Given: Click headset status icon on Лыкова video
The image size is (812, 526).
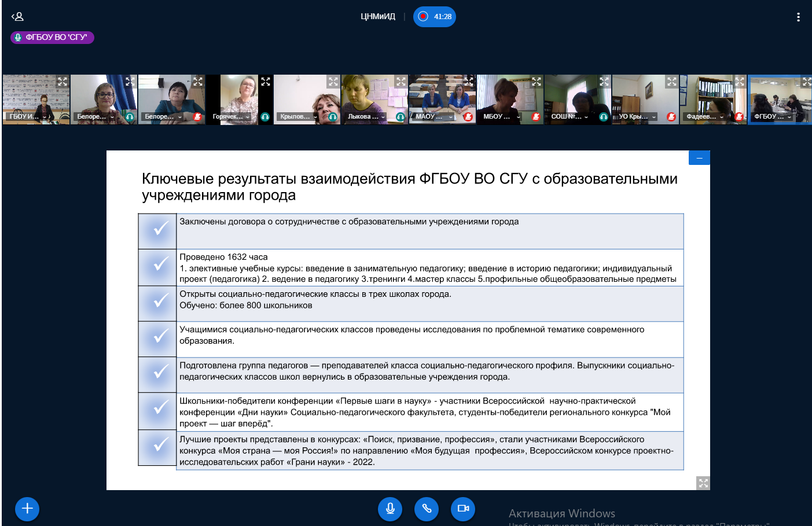Looking at the screenshot, I should tap(400, 117).
